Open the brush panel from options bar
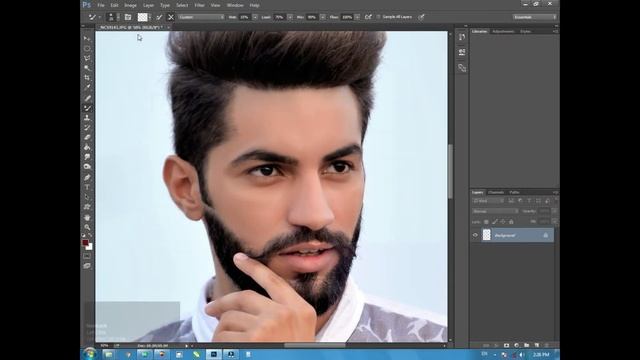The image size is (640, 360). click(128, 17)
